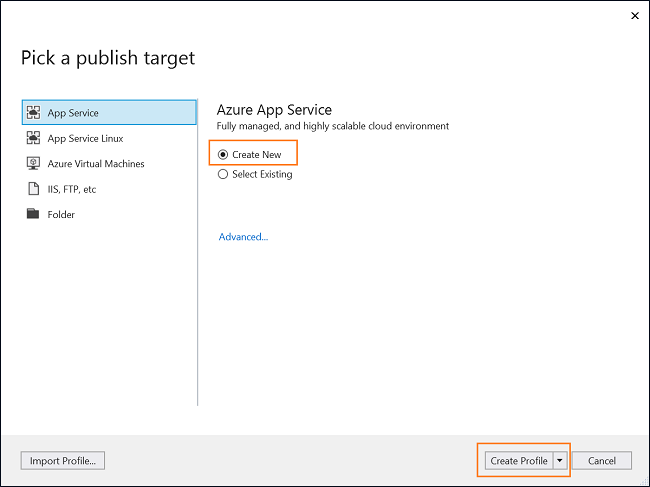Choose the Select Existing radio option

pos(223,174)
